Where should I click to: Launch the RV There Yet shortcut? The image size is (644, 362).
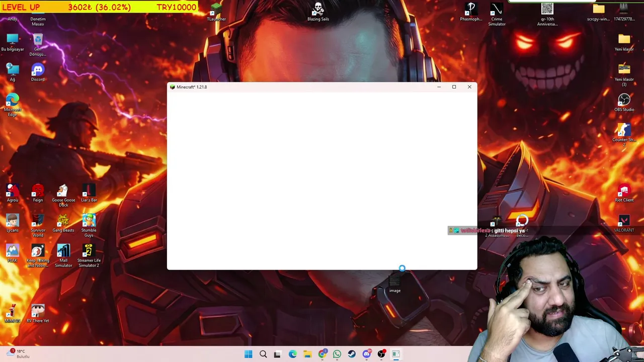tap(38, 314)
